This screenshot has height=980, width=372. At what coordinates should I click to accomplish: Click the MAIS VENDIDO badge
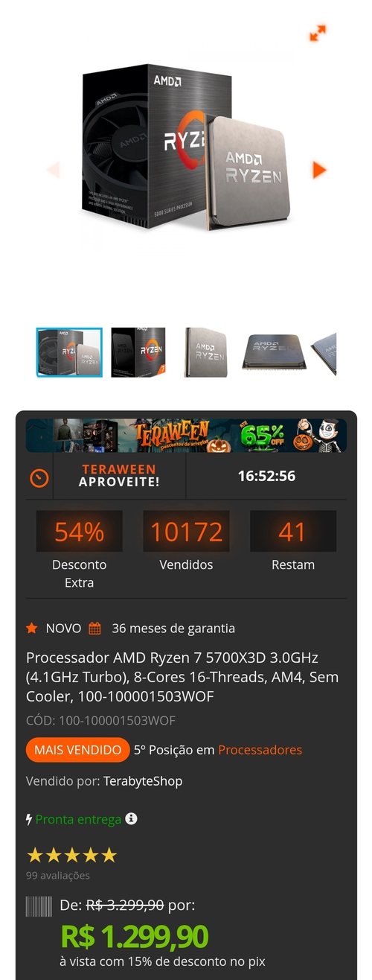point(77,750)
